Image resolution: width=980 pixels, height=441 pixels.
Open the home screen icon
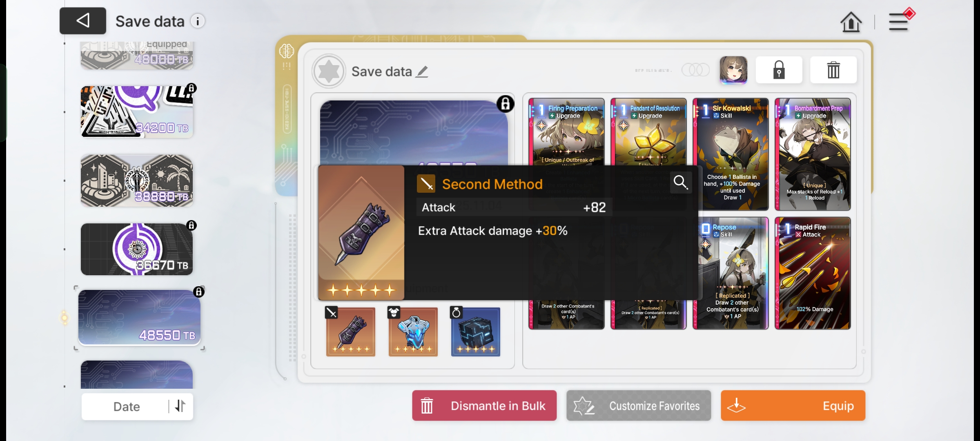point(851,22)
